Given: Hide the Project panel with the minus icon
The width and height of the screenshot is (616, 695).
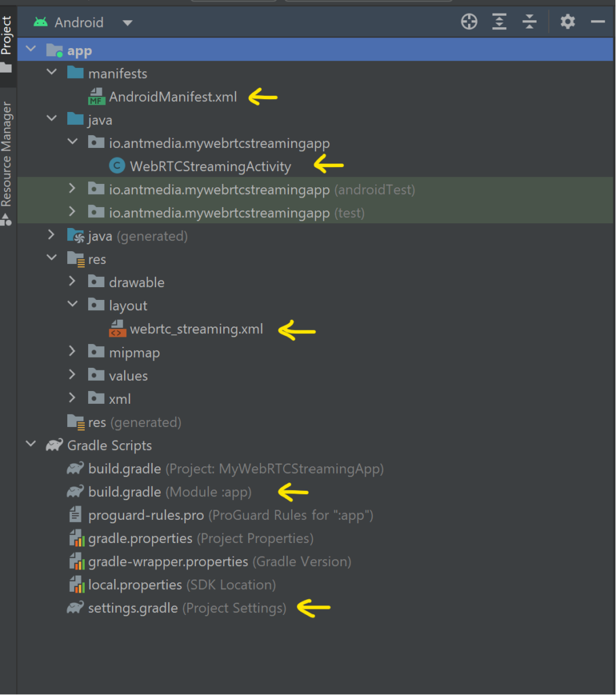Looking at the screenshot, I should point(598,21).
